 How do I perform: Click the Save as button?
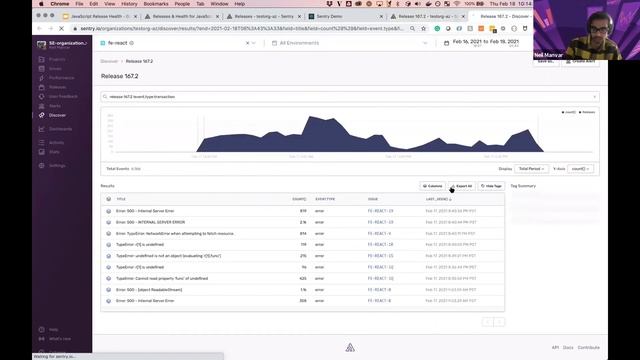click(x=545, y=61)
